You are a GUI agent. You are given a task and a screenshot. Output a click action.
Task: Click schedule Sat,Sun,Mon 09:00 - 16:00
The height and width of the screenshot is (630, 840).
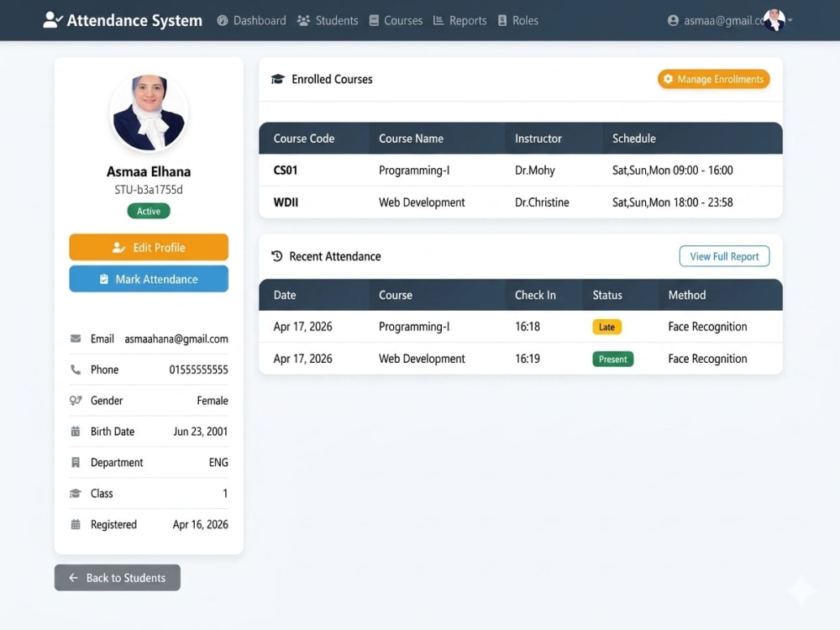pos(672,171)
